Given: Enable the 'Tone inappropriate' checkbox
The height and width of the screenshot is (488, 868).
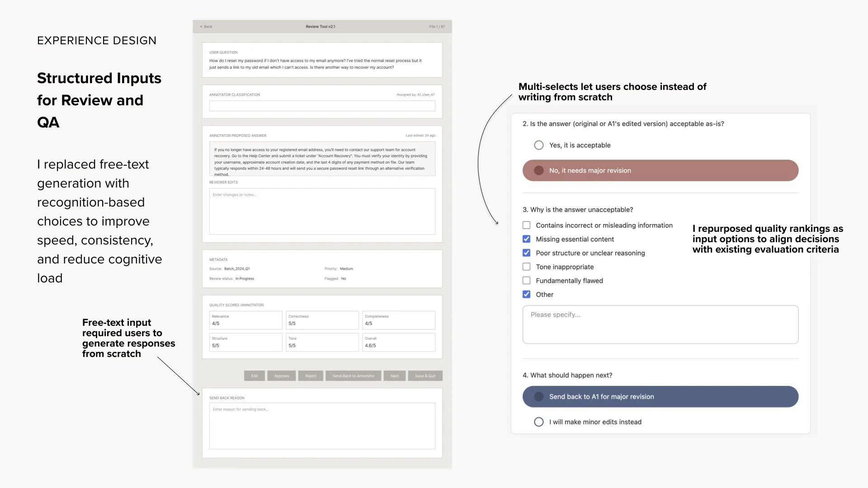Looking at the screenshot, I should [x=526, y=267].
